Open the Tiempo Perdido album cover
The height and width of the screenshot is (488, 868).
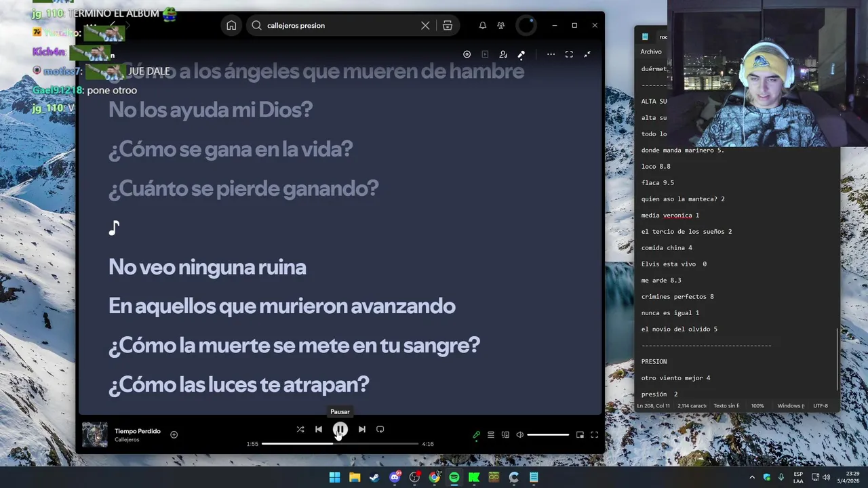pyautogui.click(x=95, y=435)
